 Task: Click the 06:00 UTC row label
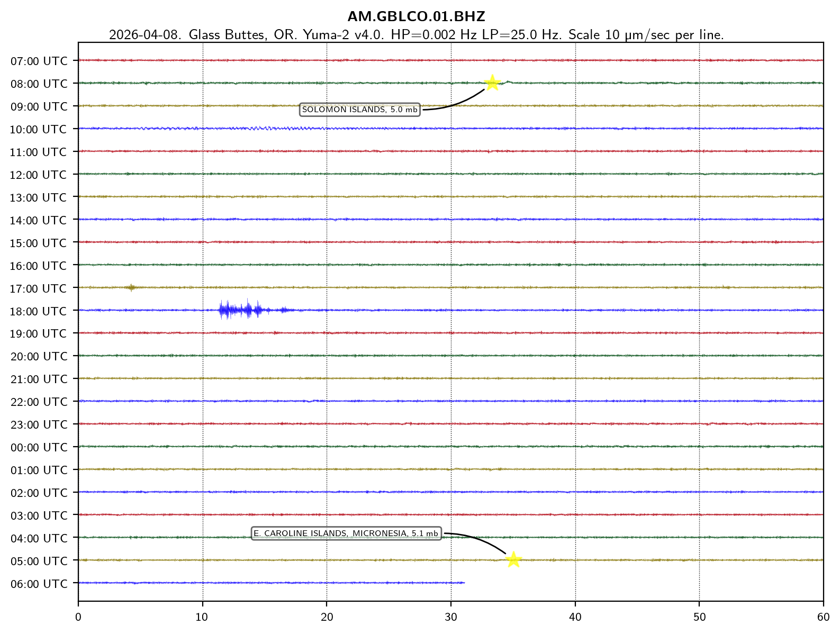point(39,584)
